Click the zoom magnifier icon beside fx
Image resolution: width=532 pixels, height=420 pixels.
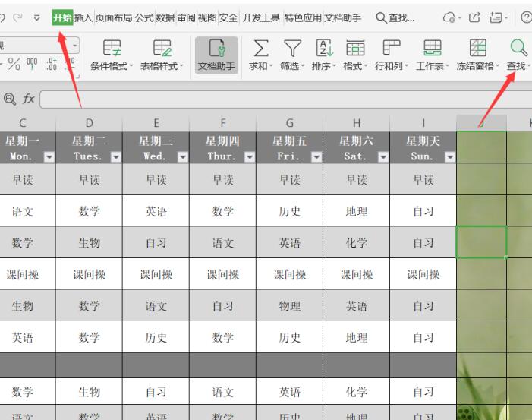(10, 99)
